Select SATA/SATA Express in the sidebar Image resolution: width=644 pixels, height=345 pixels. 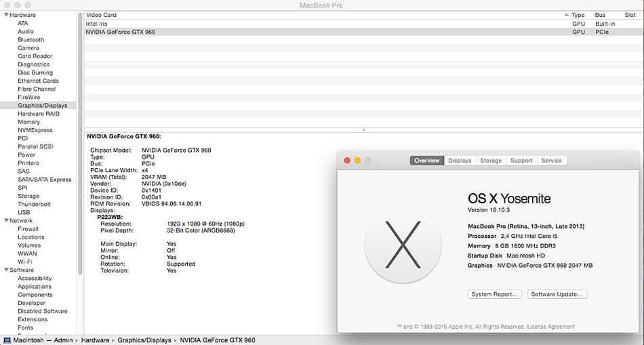point(44,179)
